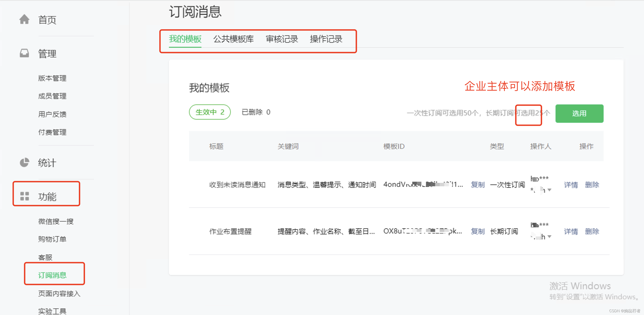
Task: Click the 长期订阅 type cell
Action: pyautogui.click(x=504, y=231)
